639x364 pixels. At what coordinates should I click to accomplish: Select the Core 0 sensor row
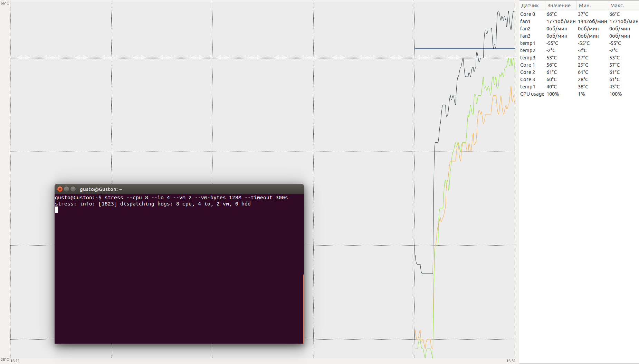pos(579,14)
